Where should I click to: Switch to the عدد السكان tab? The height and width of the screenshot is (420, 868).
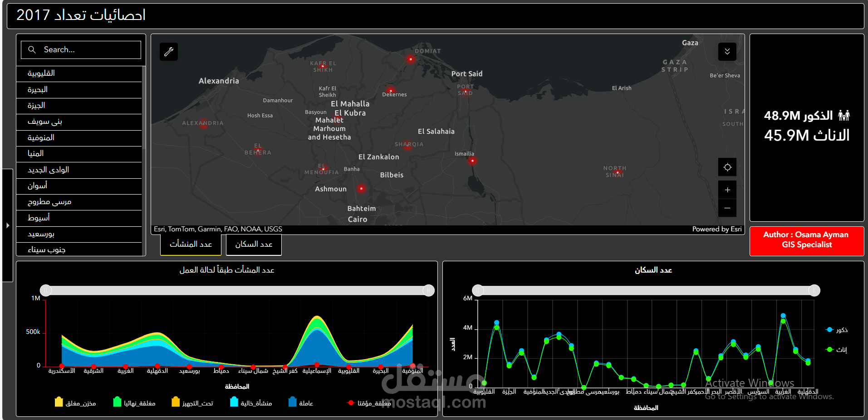point(254,244)
